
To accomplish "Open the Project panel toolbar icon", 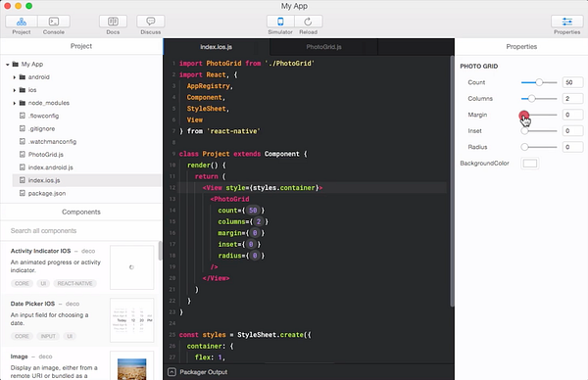I will [22, 22].
